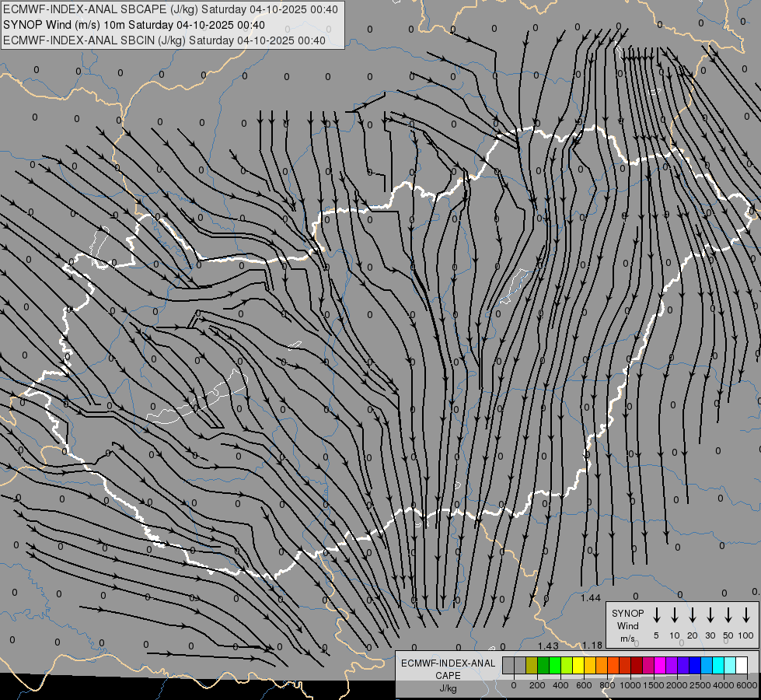The width and height of the screenshot is (761, 700).
Task: Pick the olive CAPE swatch left of 200
Action: tap(532, 665)
